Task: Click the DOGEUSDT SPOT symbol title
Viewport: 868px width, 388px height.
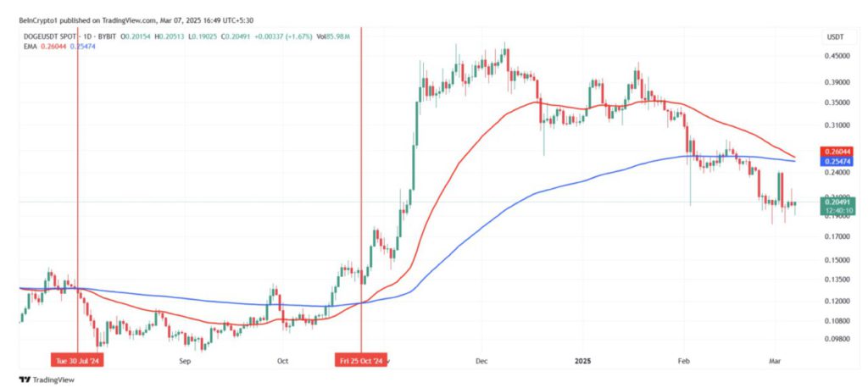Action: click(50, 36)
